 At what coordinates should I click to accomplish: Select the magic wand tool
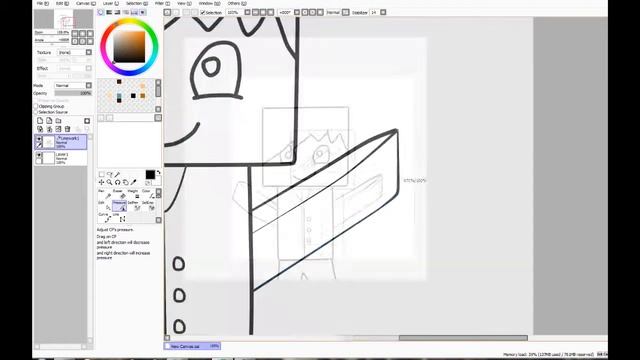click(118, 175)
